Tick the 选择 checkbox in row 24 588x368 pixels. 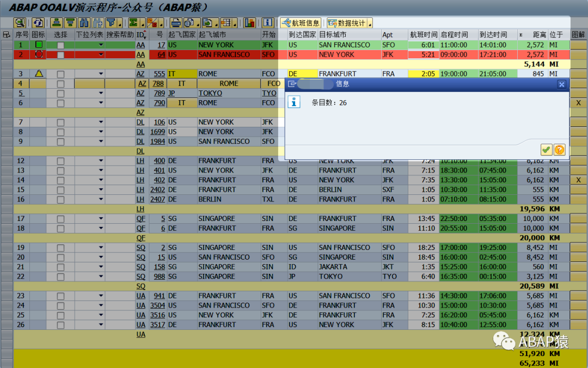tap(60, 306)
